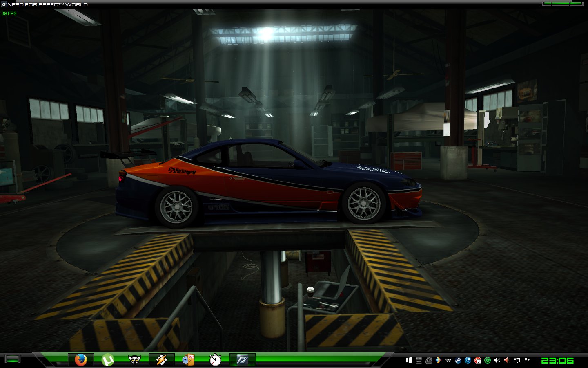Screen dimensions: 588x368
Task: Click the red octagon tray icon
Action: (478, 360)
